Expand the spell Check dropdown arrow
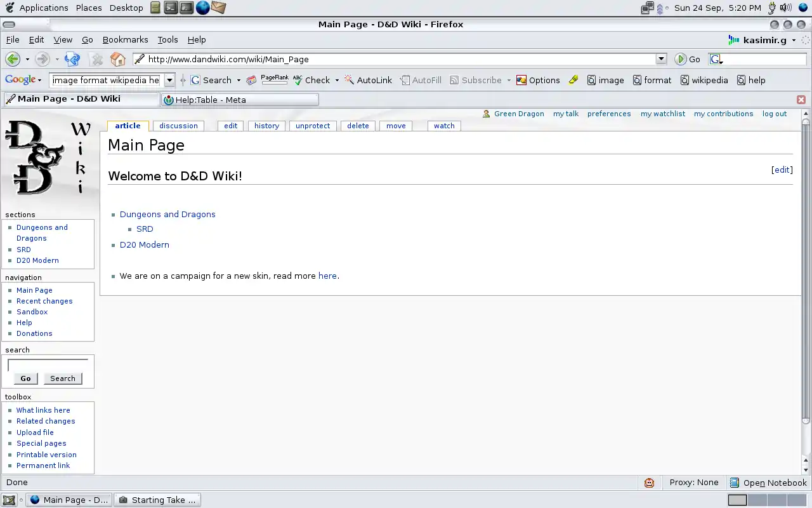 coord(337,80)
